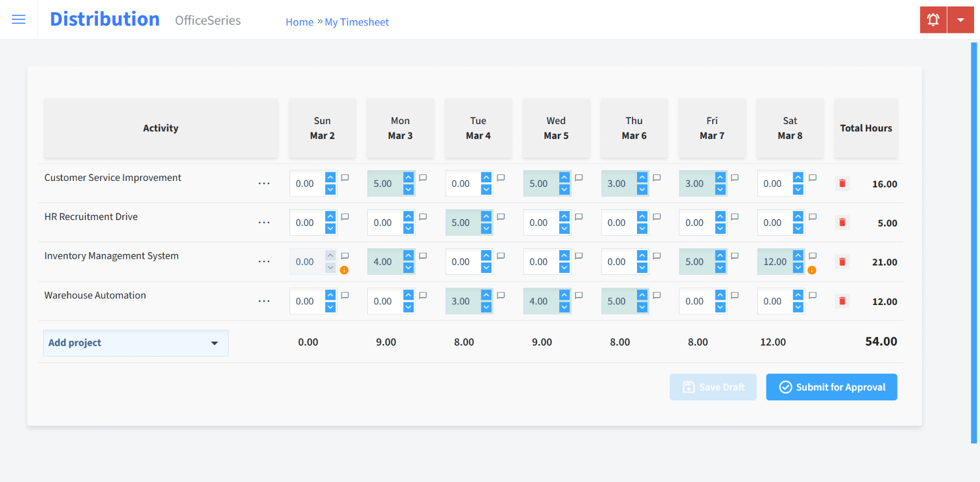Click the warning indicator on Inventory Management Sunday
Screen dimensions: 980x482
pos(345,270)
